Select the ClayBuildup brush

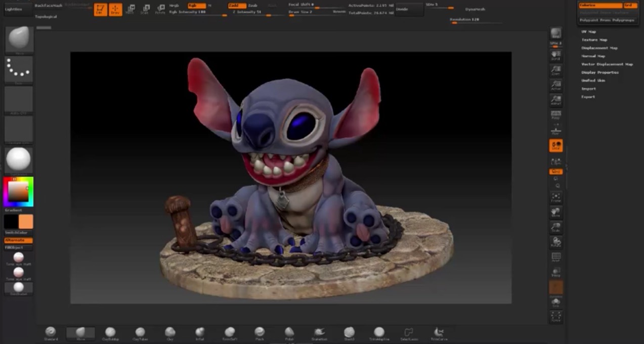[x=110, y=333]
